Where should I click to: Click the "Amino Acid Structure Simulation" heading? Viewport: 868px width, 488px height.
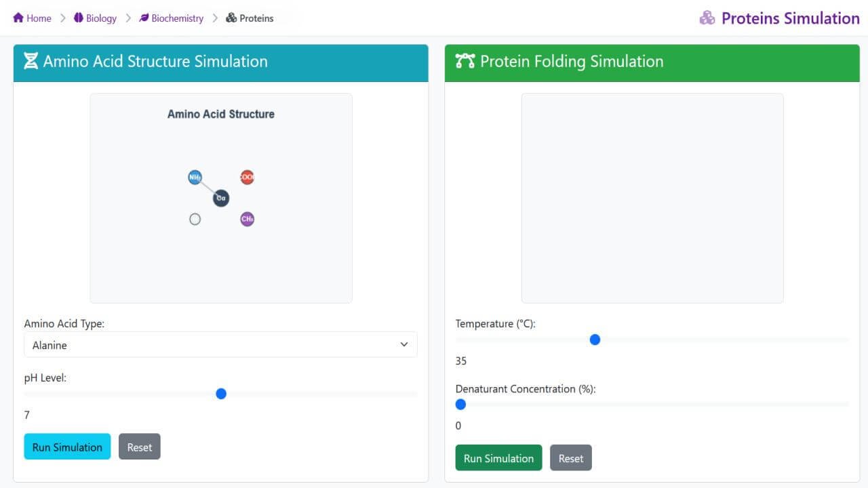(x=155, y=62)
